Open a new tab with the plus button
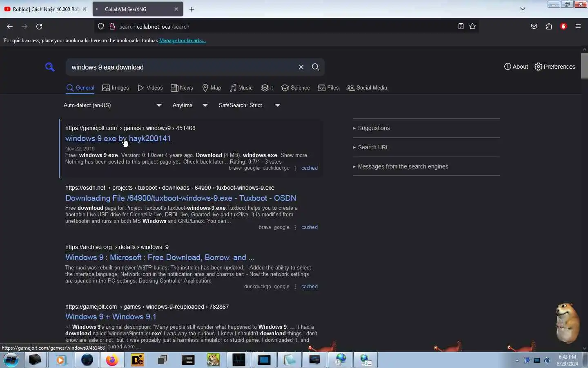The image size is (588, 368). click(x=192, y=9)
